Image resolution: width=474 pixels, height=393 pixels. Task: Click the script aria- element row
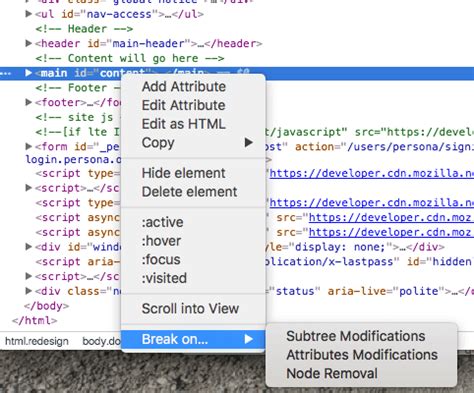77,262
